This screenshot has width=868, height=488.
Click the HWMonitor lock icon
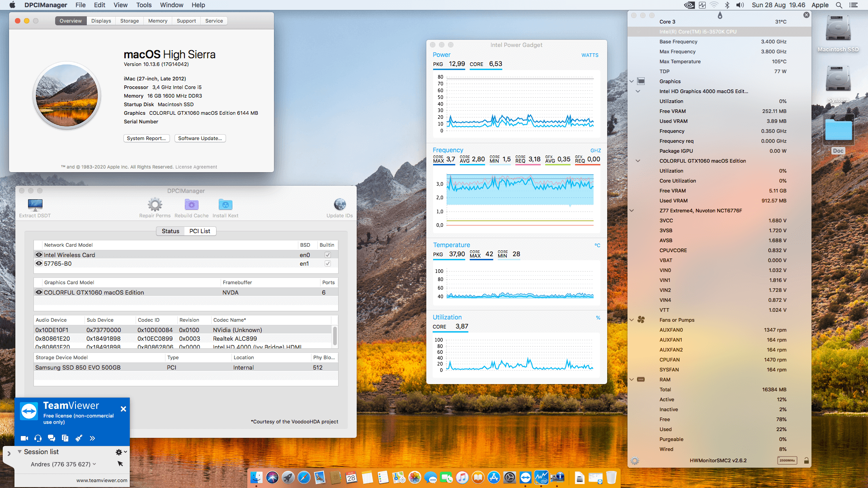click(x=806, y=460)
